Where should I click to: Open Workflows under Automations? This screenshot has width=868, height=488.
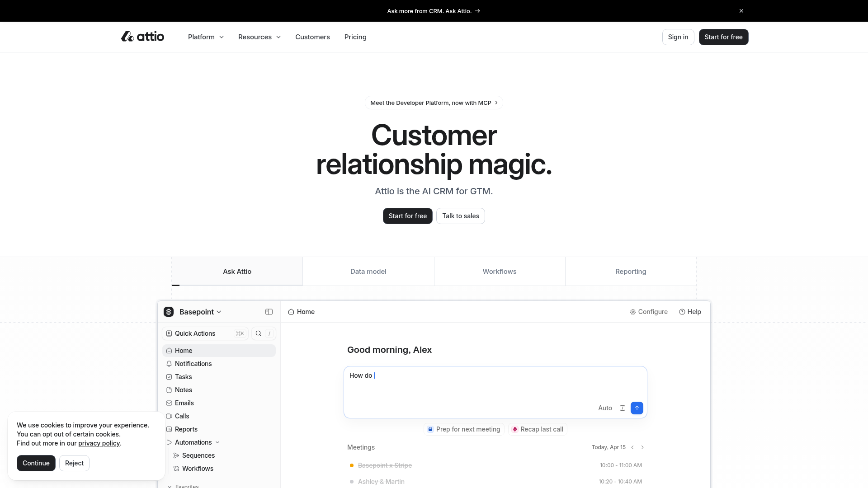(x=198, y=469)
